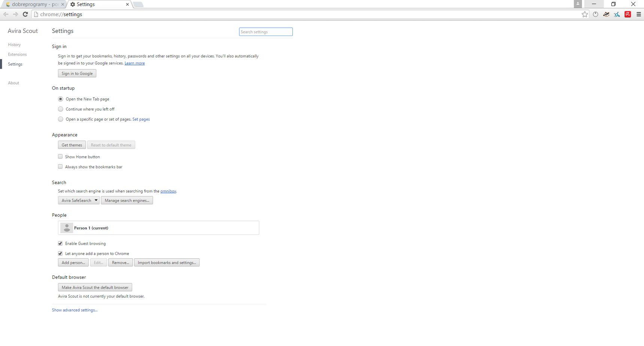
Task: Open About in the sidebar
Action: [x=13, y=83]
